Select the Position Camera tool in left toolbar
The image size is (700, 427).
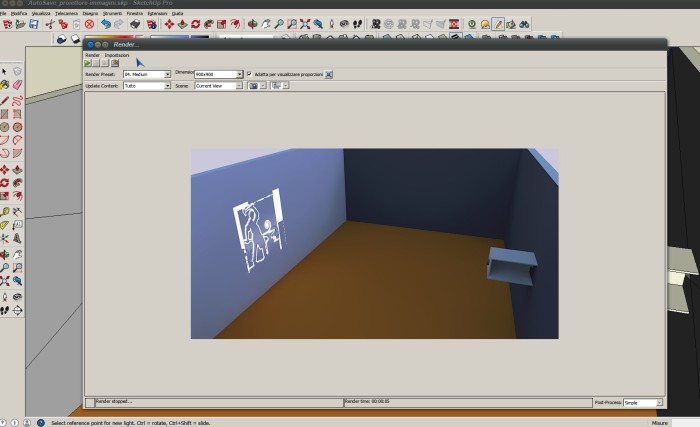[4, 297]
